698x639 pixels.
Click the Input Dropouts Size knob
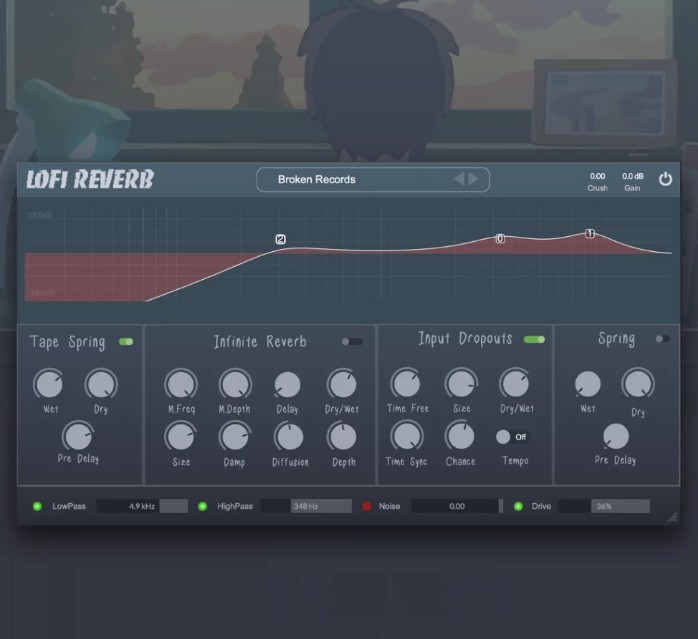(461, 383)
